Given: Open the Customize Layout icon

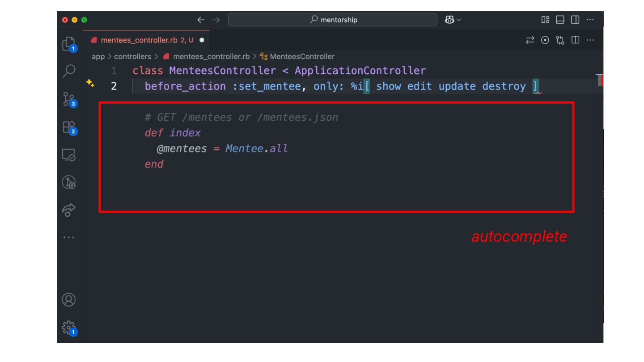Looking at the screenshot, I should pyautogui.click(x=545, y=20).
